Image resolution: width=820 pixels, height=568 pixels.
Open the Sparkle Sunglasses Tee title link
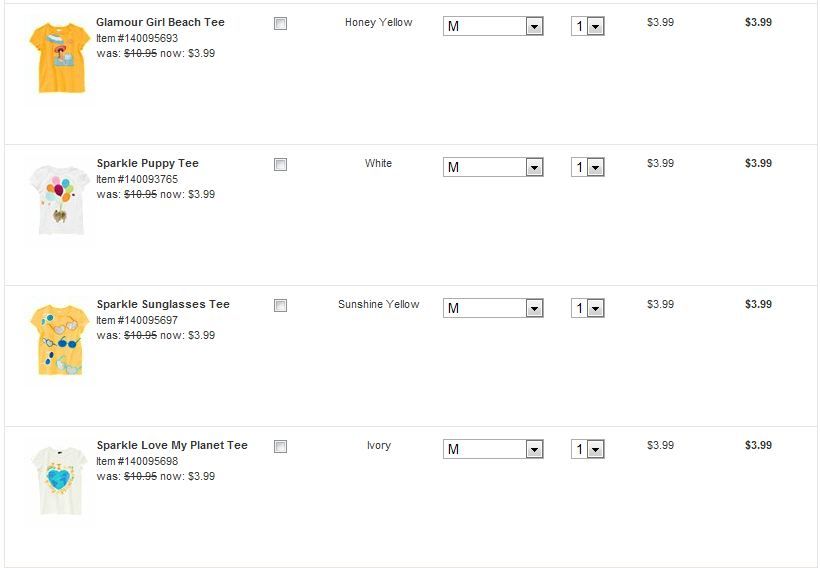(163, 304)
